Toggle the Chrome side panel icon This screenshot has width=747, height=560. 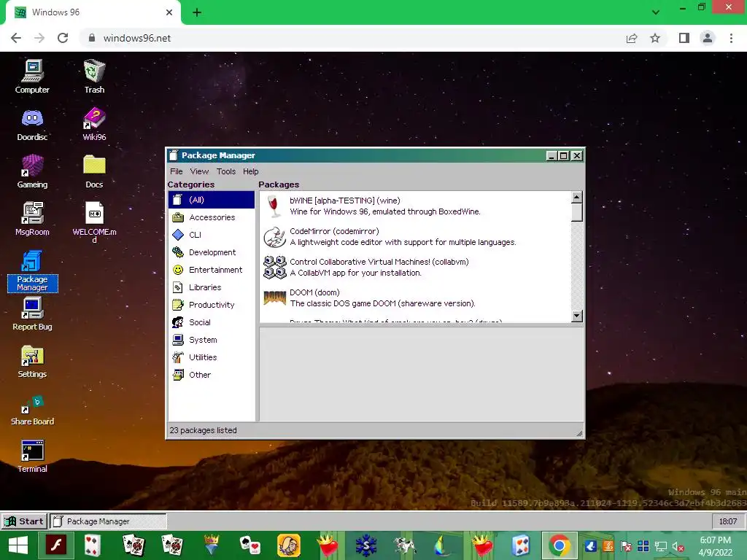click(684, 38)
